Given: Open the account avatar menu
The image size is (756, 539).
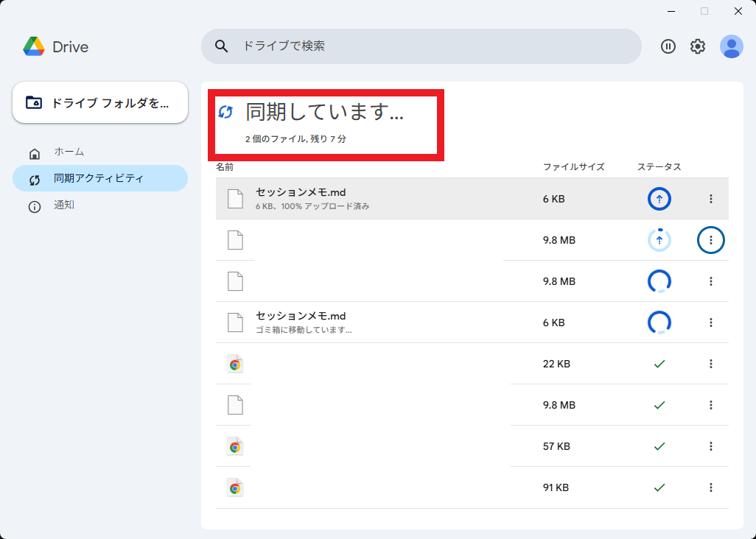Looking at the screenshot, I should (731, 46).
